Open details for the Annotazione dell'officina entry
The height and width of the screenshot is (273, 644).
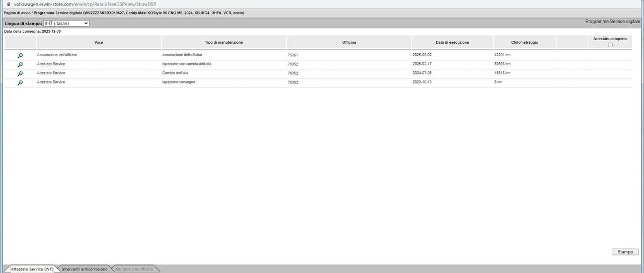(20, 56)
